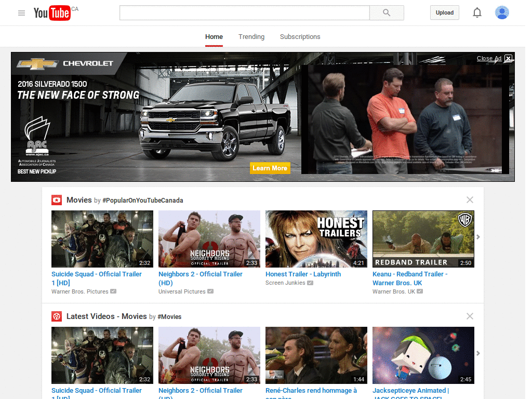
Task: Dismiss the Latest Videos - Movies shelf
Action: tap(470, 316)
